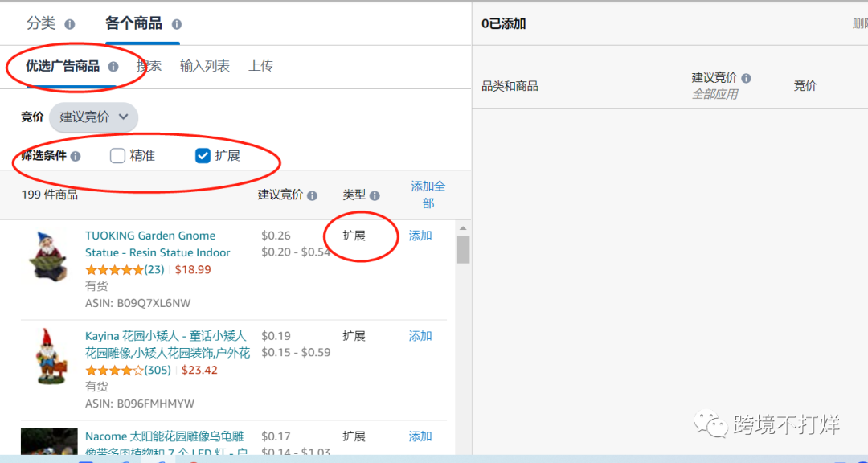Image resolution: width=868 pixels, height=463 pixels.
Task: Click the product list scrollbar thumb
Action: point(463,249)
